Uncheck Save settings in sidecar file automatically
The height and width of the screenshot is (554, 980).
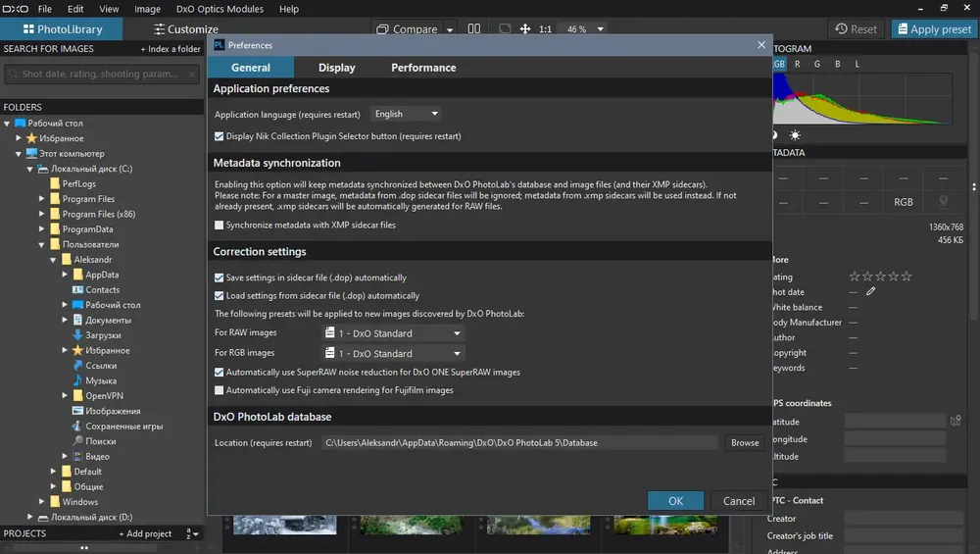pos(219,277)
